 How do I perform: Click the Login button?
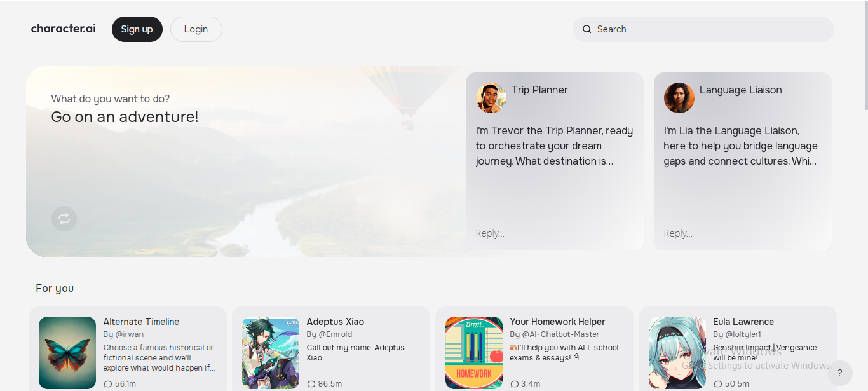pos(196,29)
